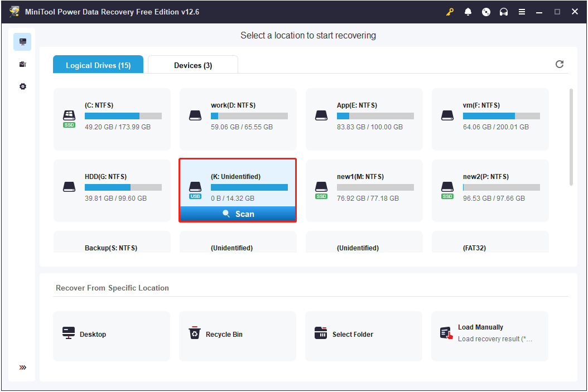Open customer support via headset icon
The image size is (588, 392).
click(x=504, y=11)
